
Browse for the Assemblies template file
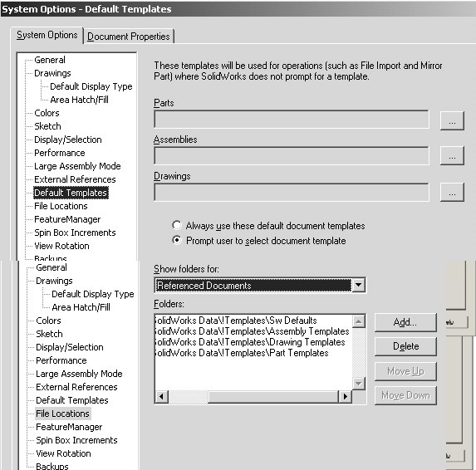tap(452, 155)
